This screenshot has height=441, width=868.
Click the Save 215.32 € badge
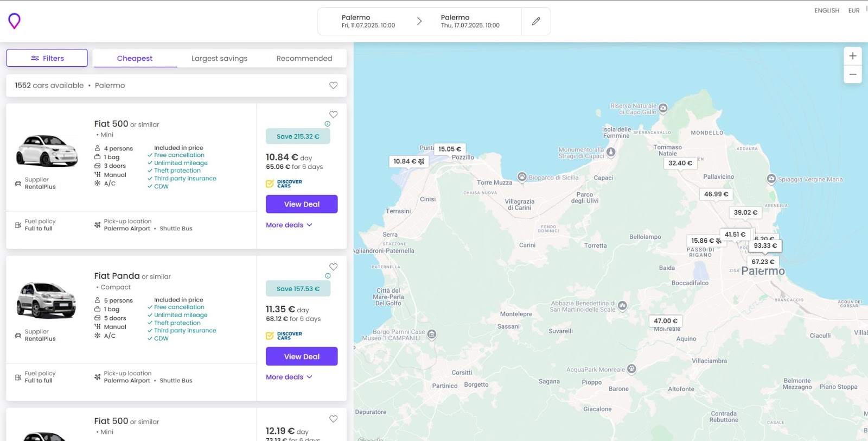298,136
